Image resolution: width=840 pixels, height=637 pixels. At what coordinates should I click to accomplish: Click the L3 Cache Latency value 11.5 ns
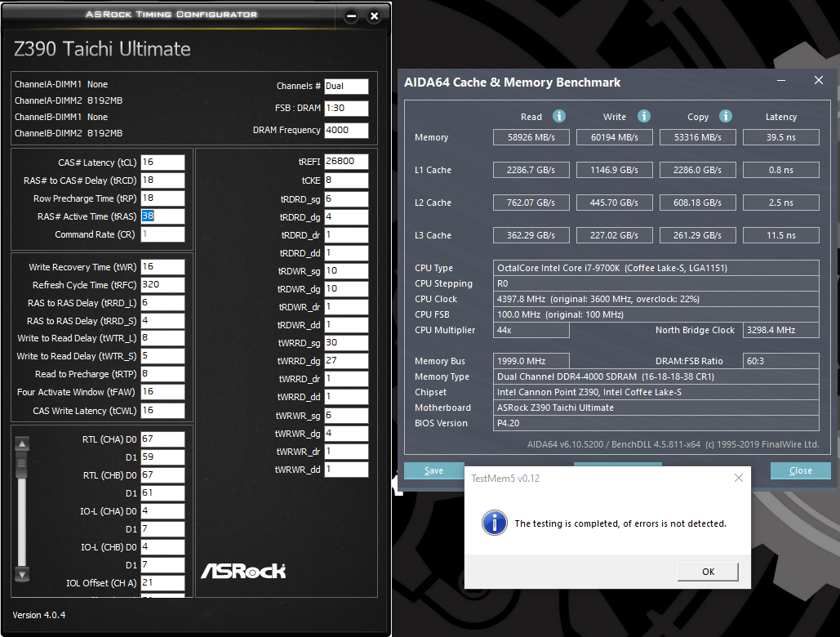pyautogui.click(x=780, y=235)
